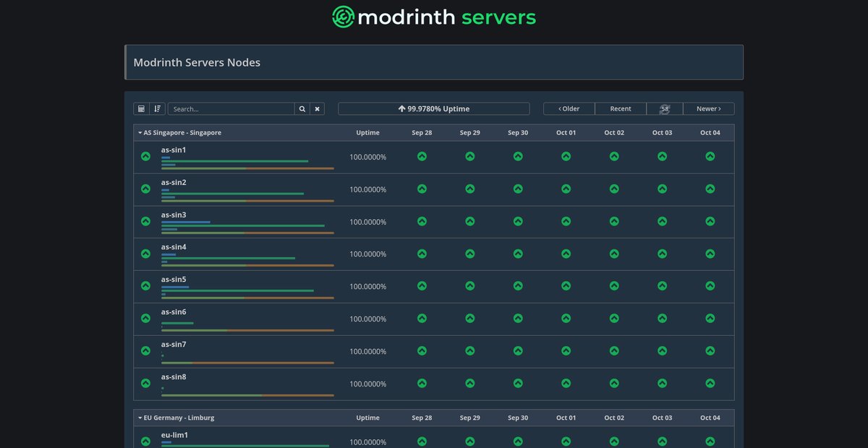Viewport: 868px width, 448px height.
Task: Click the as-sin8 node name
Action: coord(174,377)
